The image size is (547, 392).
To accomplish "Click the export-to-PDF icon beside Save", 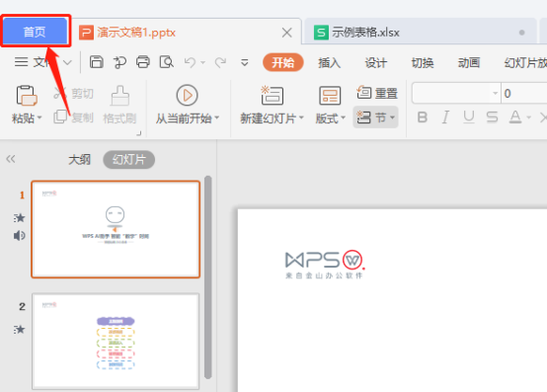I will point(119,62).
